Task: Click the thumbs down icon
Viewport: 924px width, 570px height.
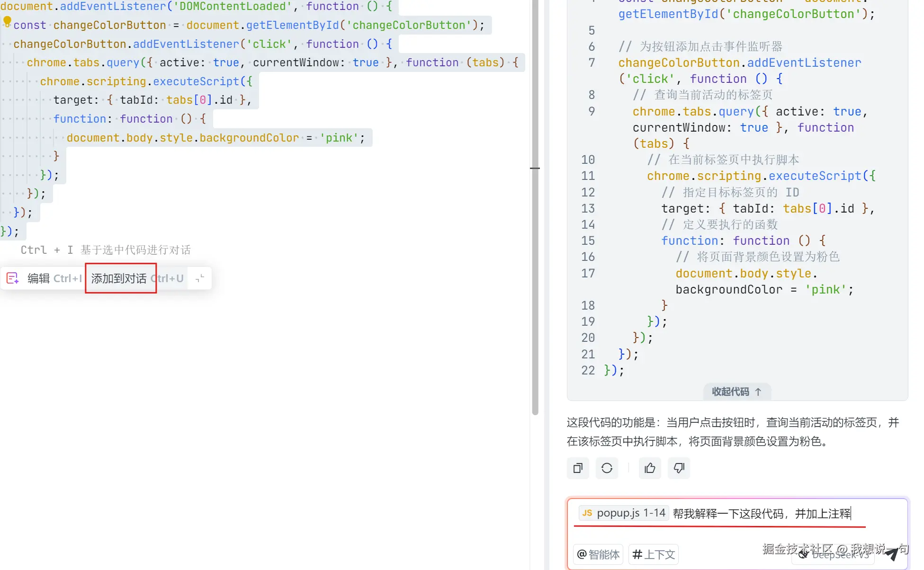Action: [679, 468]
